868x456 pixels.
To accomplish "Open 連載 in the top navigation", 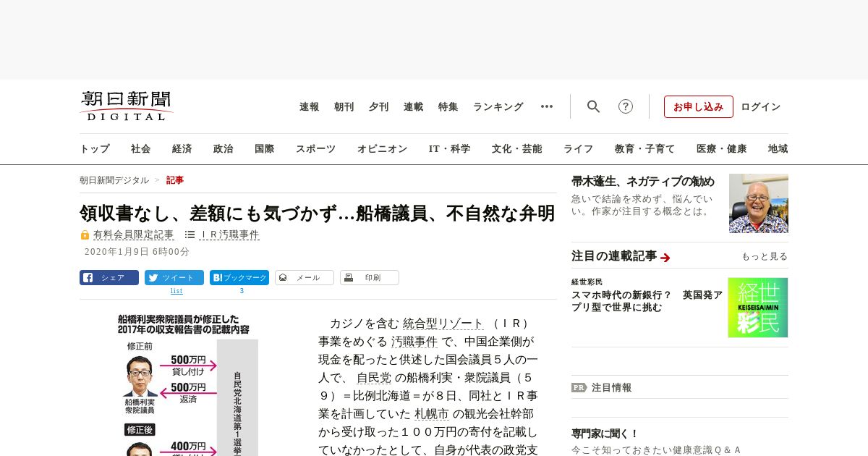I will (414, 106).
